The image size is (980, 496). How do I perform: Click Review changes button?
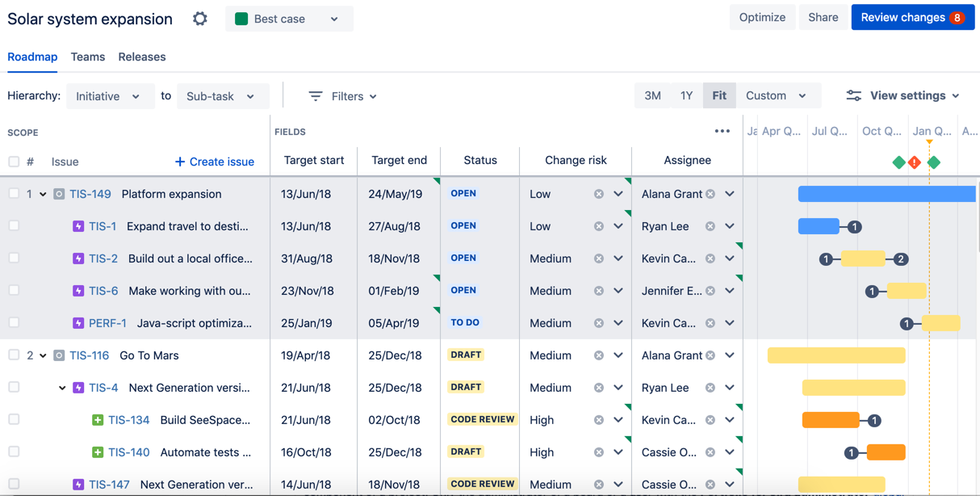(x=913, y=17)
